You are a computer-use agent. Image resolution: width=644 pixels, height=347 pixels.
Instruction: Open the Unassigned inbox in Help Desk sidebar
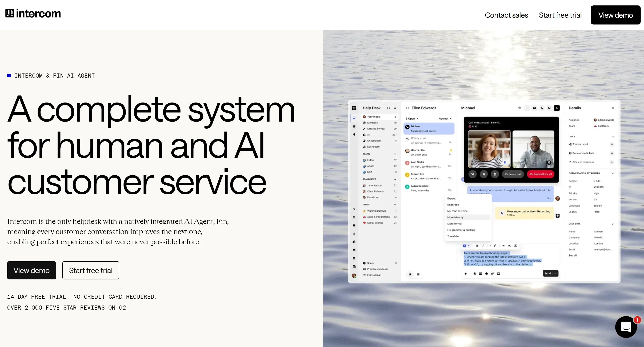click(379, 141)
